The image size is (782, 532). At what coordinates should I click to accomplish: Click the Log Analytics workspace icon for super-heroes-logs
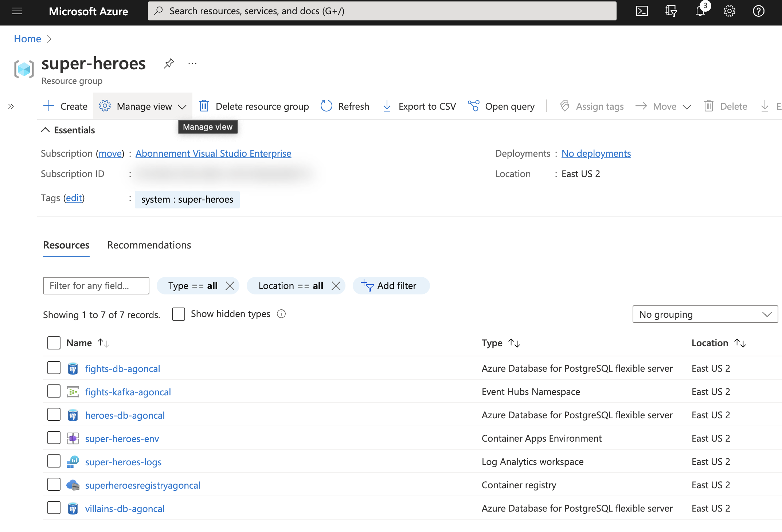point(73,461)
